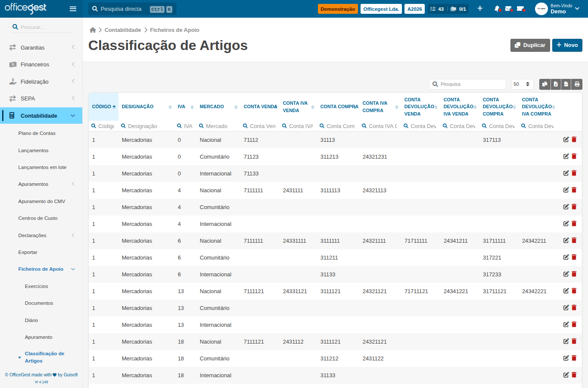Click the Duplicar button
The height and width of the screenshot is (388, 588).
point(530,45)
